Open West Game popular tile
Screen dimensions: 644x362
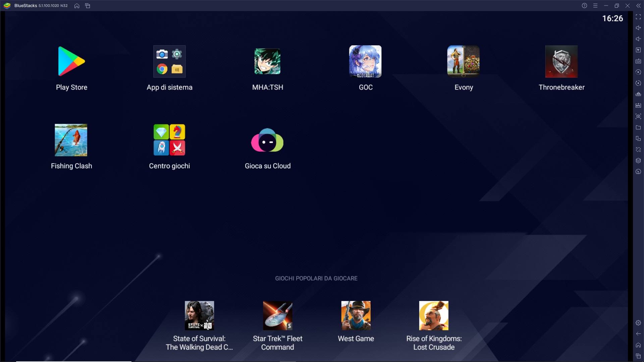point(356,315)
